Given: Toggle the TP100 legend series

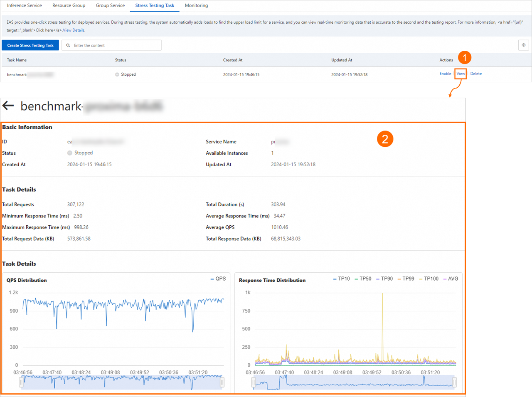Looking at the screenshot, I should point(429,279).
